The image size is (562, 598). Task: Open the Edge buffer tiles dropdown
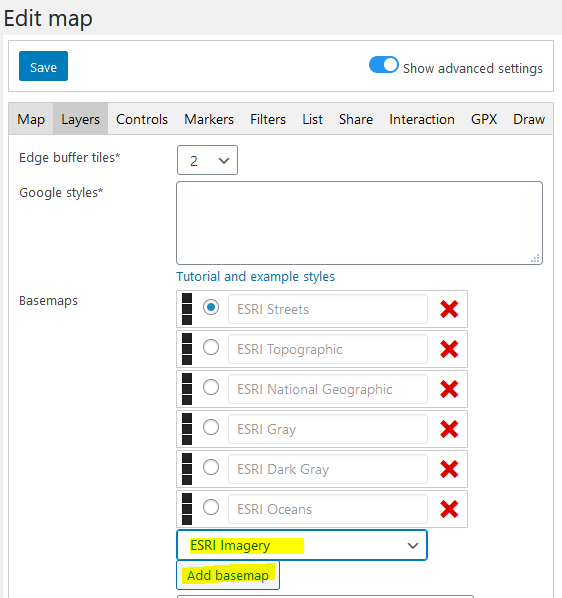click(x=207, y=160)
